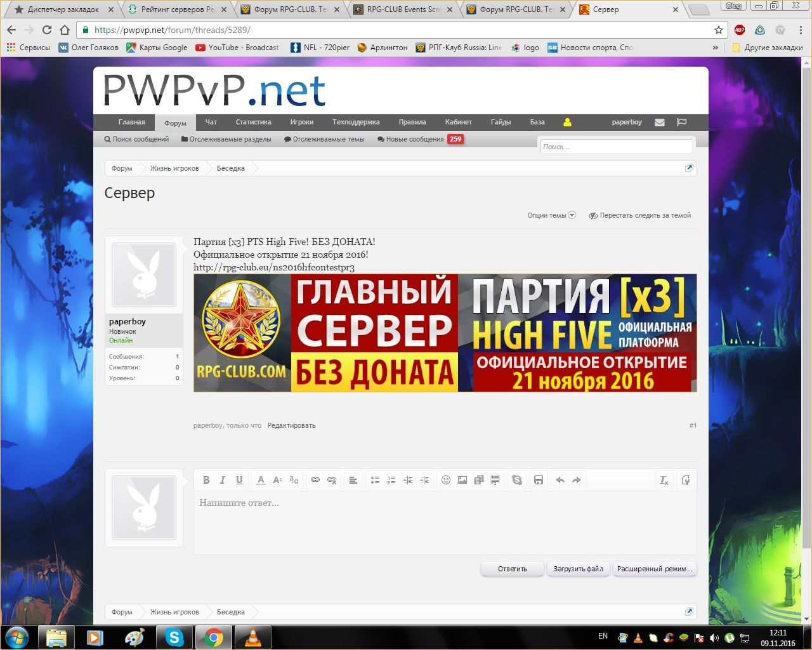Open Chrome's three-dot menu

pyautogui.click(x=801, y=30)
